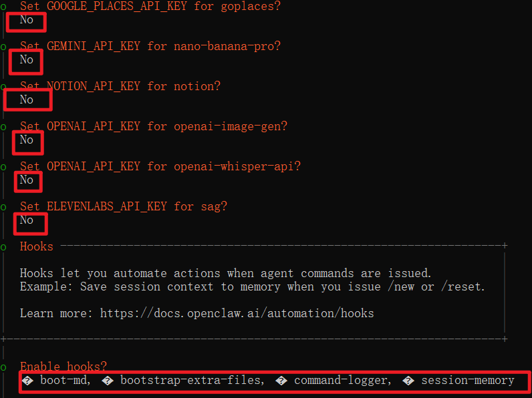
Task: Click the 'Enable hooks?' prompt text
Action: point(63,367)
